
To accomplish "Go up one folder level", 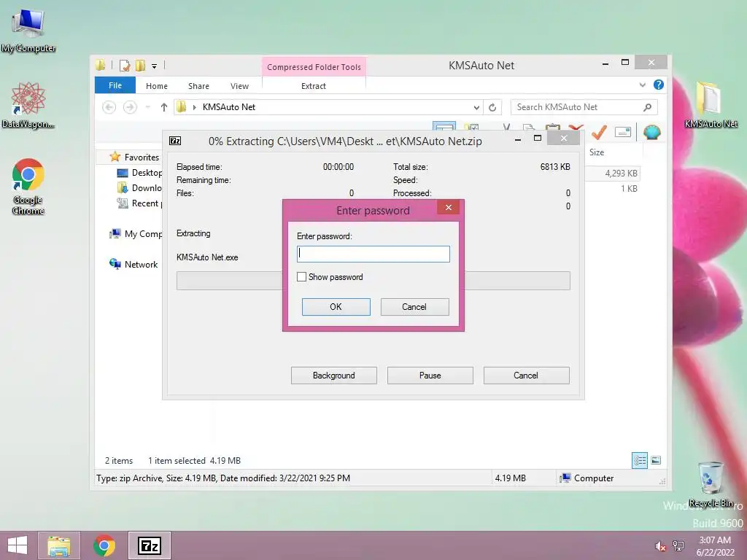I will [164, 107].
